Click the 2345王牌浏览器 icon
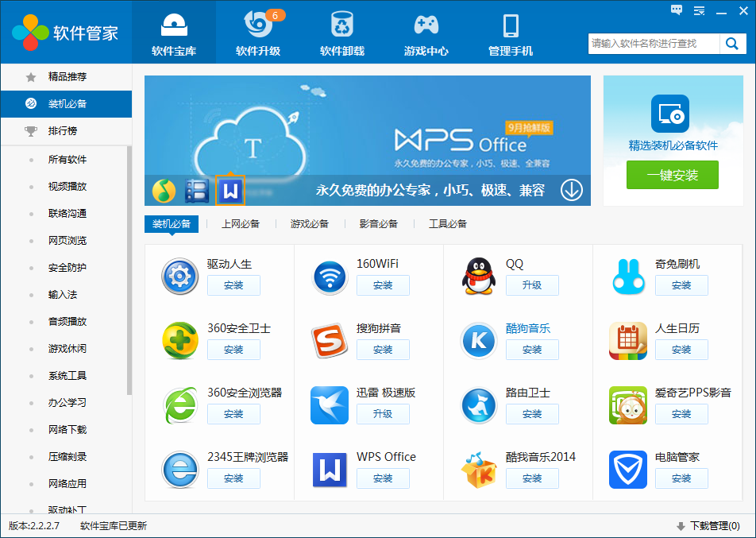 179,469
